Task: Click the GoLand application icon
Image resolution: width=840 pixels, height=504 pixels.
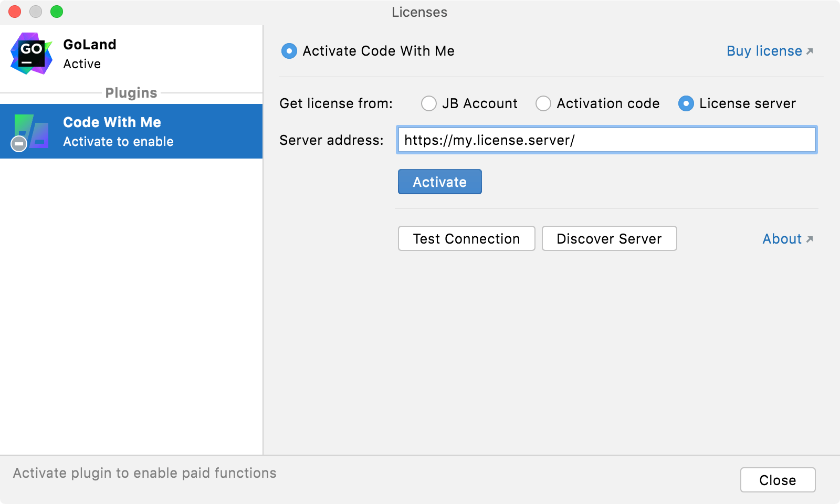Action: coord(31,54)
